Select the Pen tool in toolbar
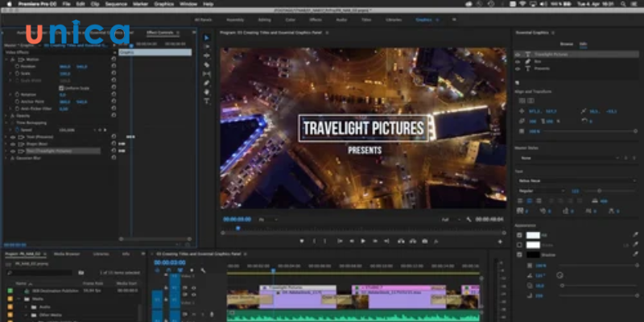Screen dimensions: 644x322 click(206, 82)
